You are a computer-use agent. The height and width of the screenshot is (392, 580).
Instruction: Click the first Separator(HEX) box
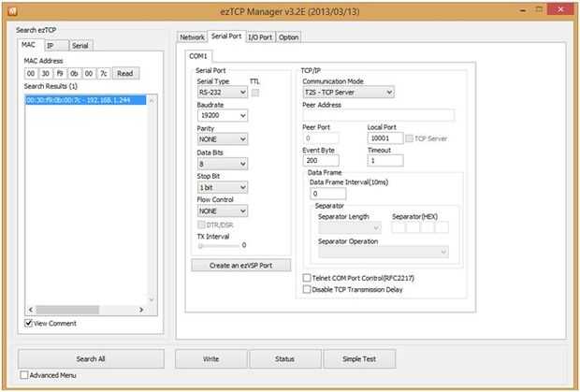click(x=399, y=227)
